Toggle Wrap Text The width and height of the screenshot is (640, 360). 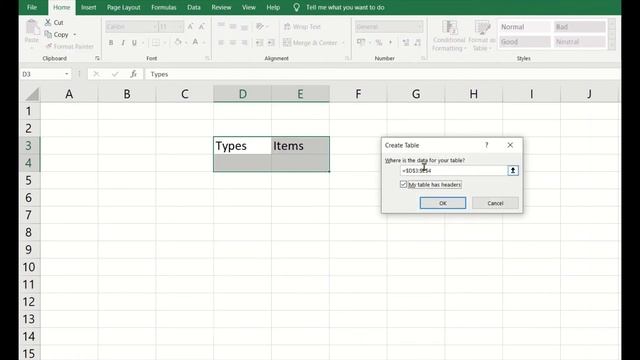pos(302,27)
